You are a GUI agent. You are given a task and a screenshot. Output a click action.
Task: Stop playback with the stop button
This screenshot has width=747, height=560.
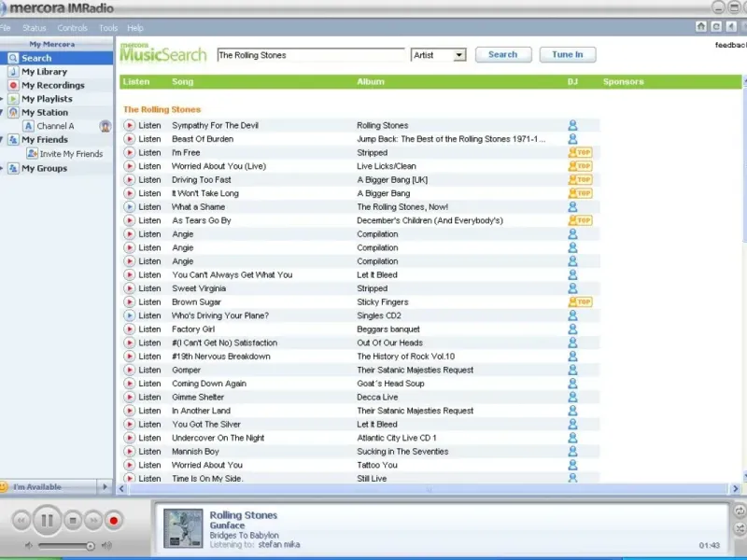tap(73, 521)
